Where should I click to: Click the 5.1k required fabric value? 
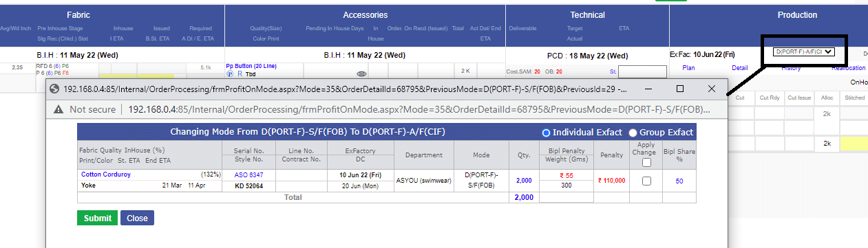pyautogui.click(x=206, y=68)
